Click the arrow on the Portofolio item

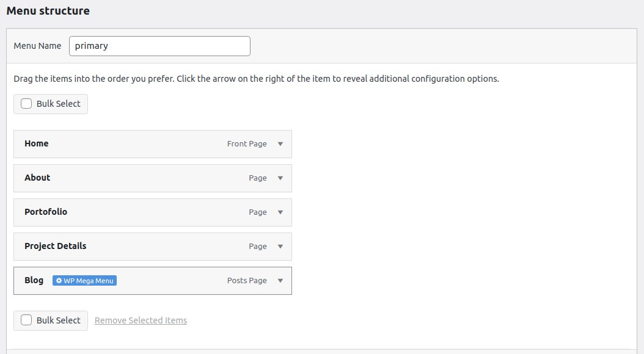(x=280, y=212)
